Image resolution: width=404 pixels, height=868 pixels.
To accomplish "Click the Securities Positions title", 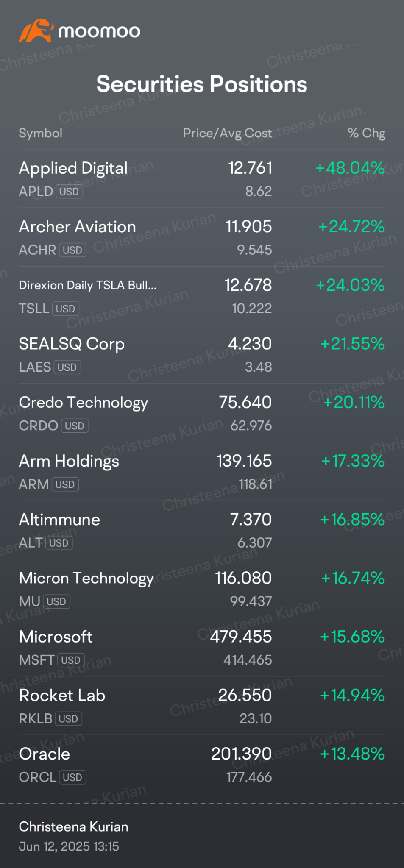I will 202,84.
